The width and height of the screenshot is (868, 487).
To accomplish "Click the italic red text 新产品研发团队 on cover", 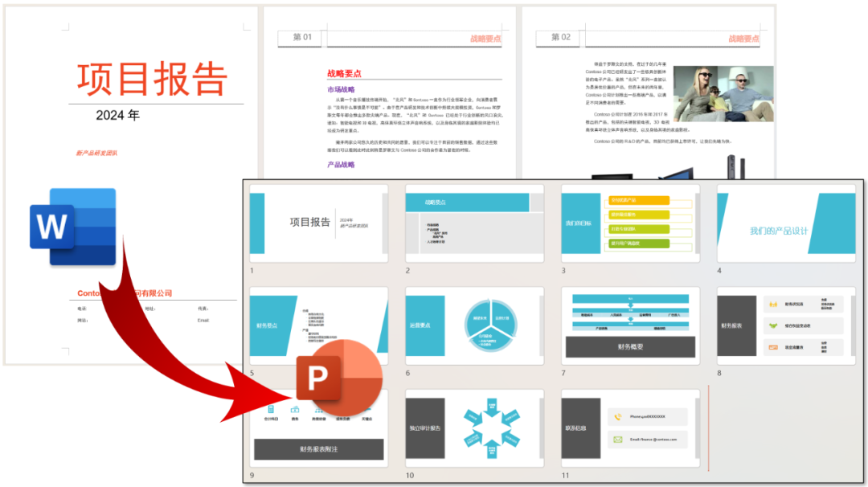I will [96, 153].
